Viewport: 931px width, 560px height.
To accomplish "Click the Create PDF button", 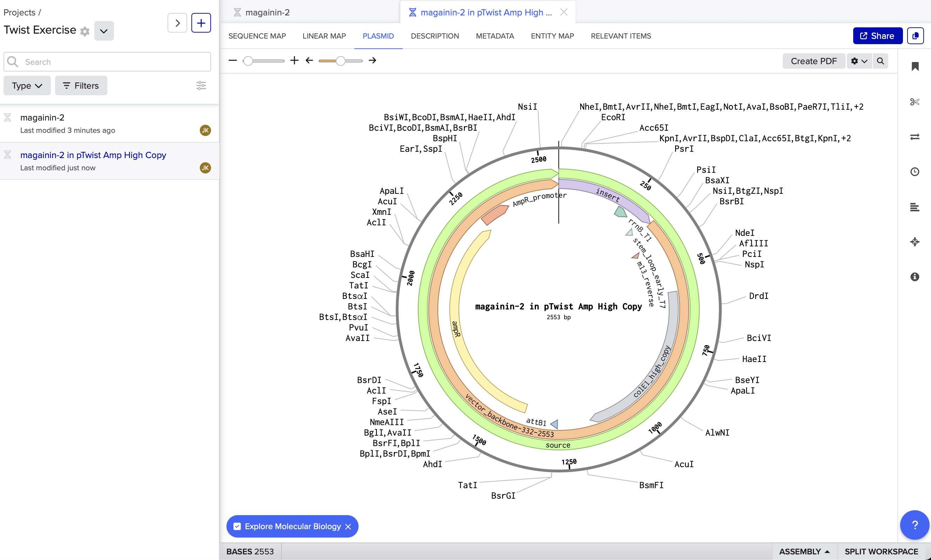I will pyautogui.click(x=814, y=61).
